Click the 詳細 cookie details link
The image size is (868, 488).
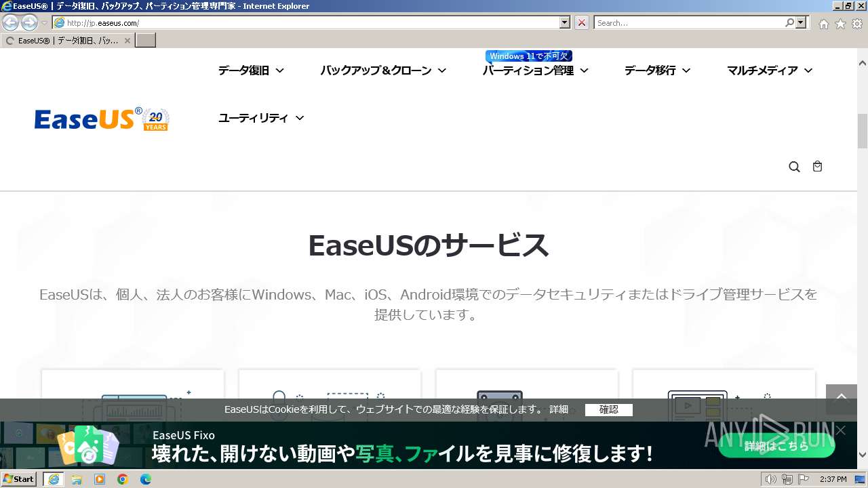point(559,409)
